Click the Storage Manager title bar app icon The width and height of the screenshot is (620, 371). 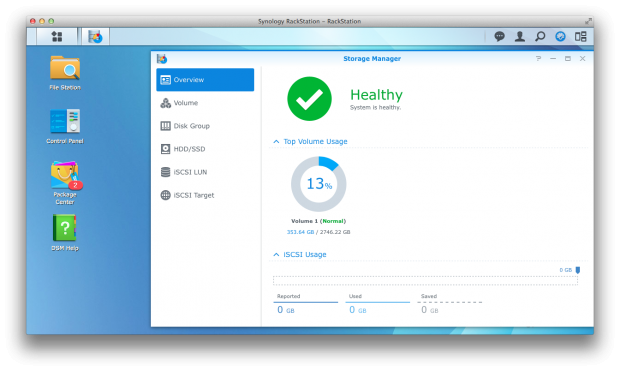[x=162, y=59]
